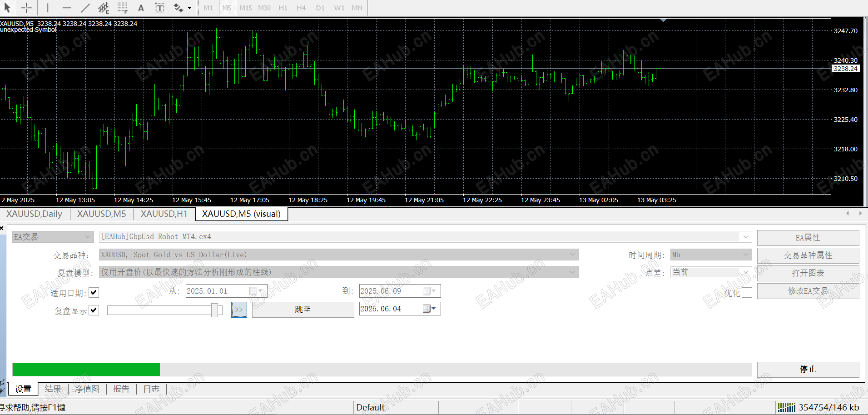868x415 pixels.
Task: Choose the vertical line drawing tool
Action: pos(48,8)
